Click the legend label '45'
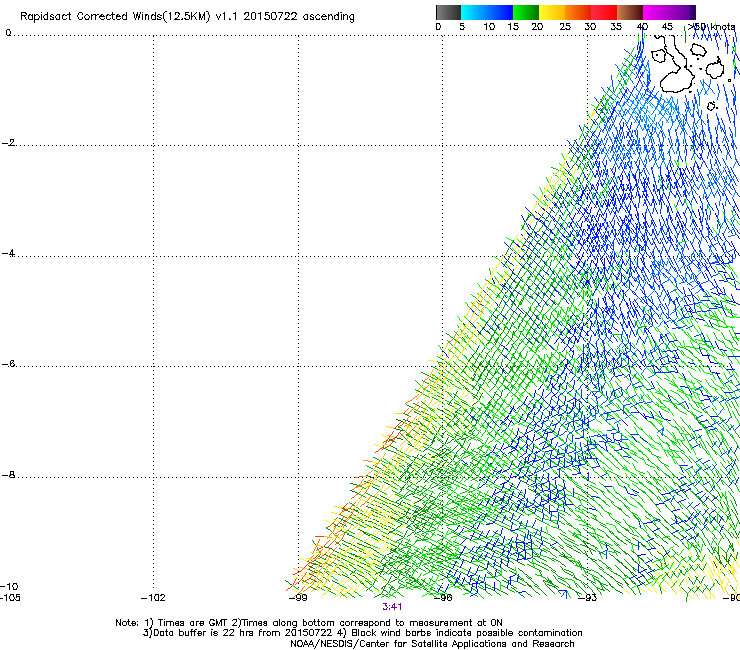 click(667, 27)
